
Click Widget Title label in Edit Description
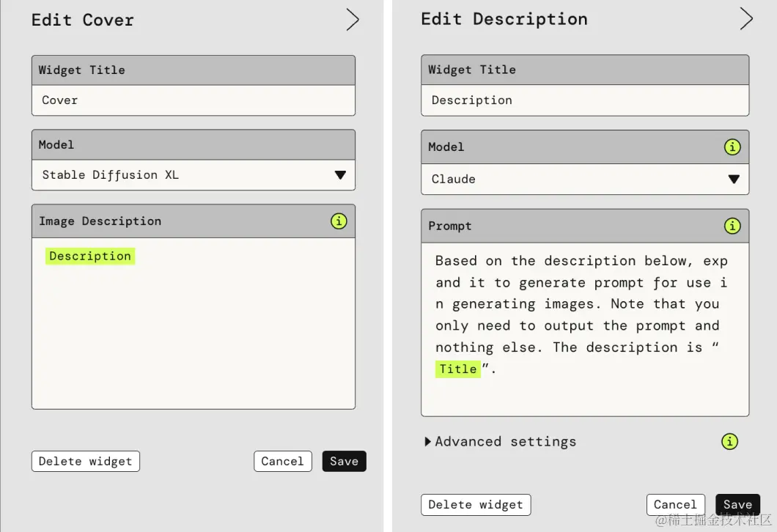pyautogui.click(x=472, y=70)
